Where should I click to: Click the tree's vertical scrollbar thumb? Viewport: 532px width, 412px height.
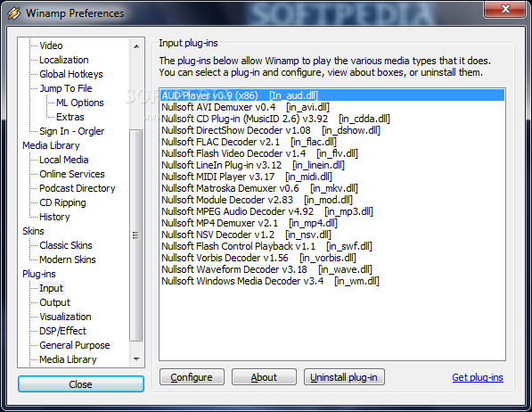(136, 235)
